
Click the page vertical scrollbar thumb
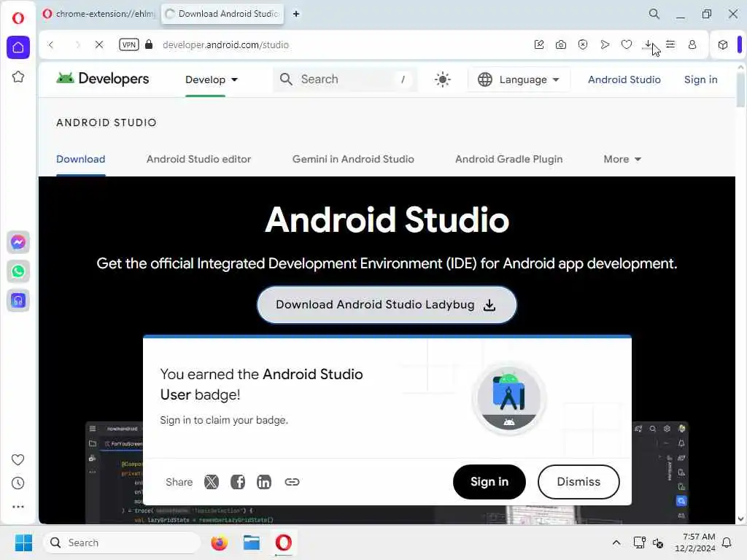740,90
